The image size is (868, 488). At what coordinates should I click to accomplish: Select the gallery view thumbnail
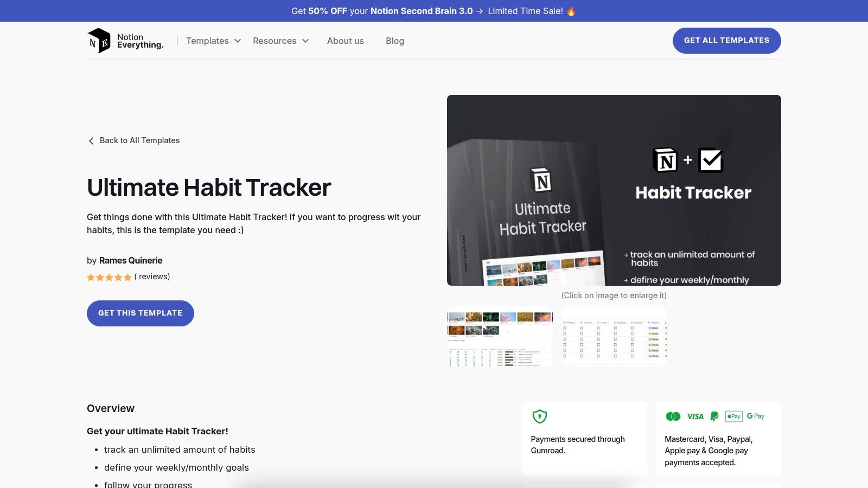500,336
